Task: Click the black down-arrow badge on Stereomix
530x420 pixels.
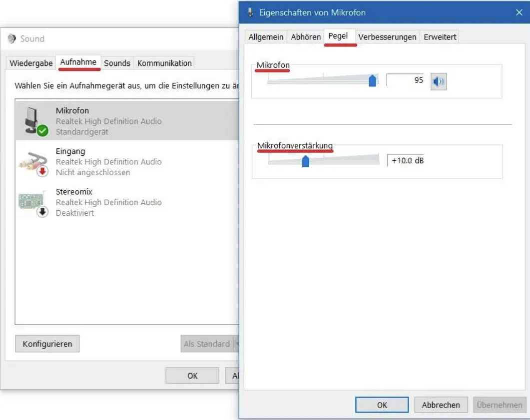Action: [42, 212]
